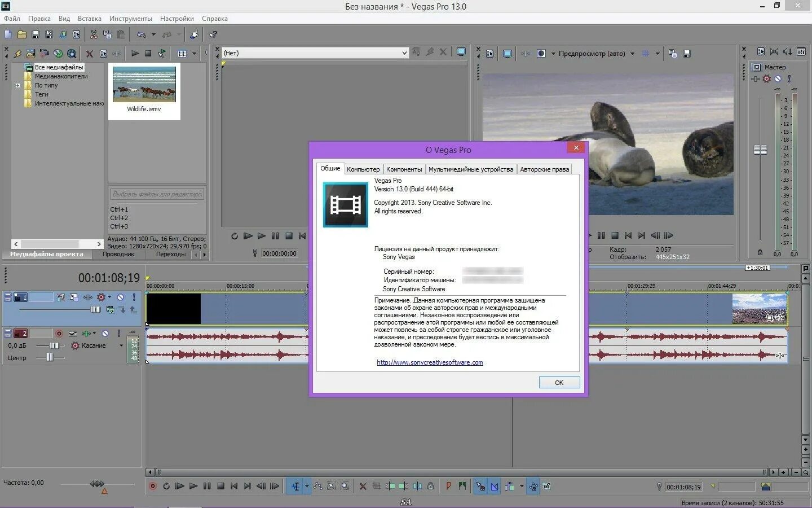Open Project Media views dropdown arrow
This screenshot has height=508, width=812.
[x=194, y=54]
